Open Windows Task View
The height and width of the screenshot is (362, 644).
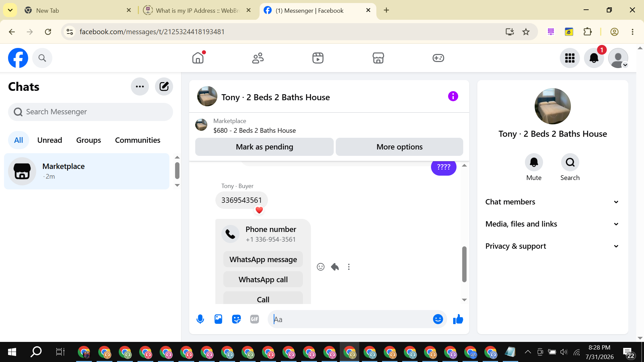tap(60, 352)
